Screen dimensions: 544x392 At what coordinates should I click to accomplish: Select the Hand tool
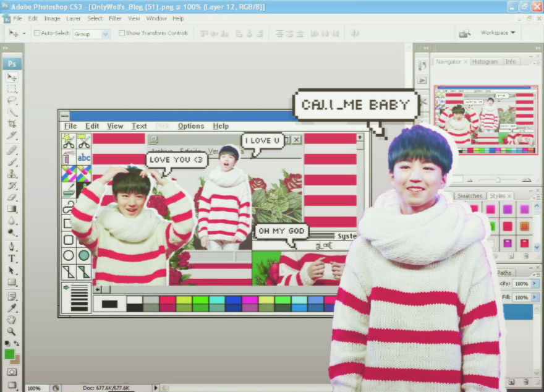click(x=12, y=320)
